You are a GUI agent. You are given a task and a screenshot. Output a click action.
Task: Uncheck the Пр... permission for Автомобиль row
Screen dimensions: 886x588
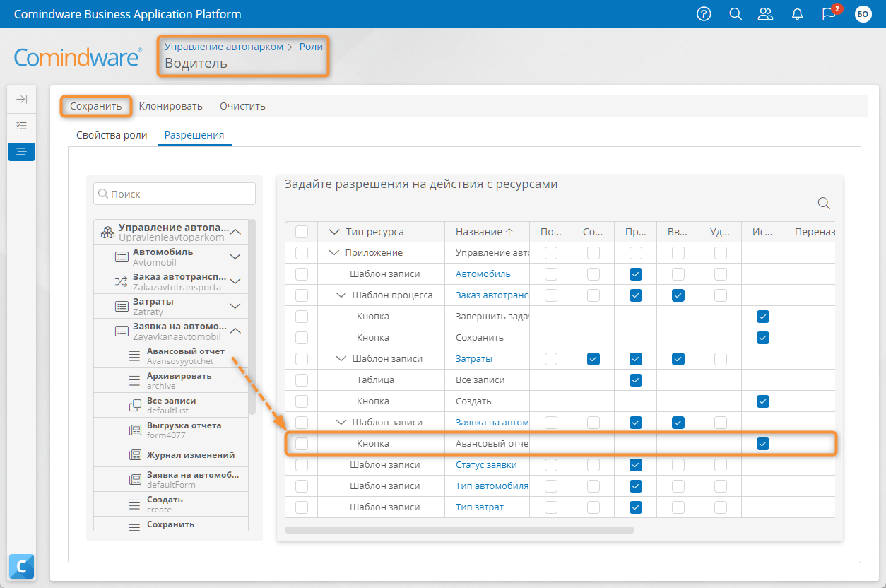pyautogui.click(x=636, y=274)
